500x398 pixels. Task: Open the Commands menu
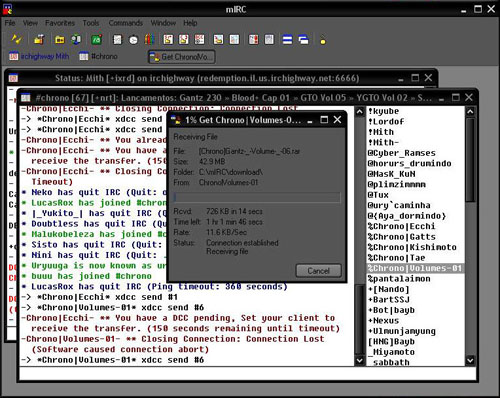coord(126,23)
